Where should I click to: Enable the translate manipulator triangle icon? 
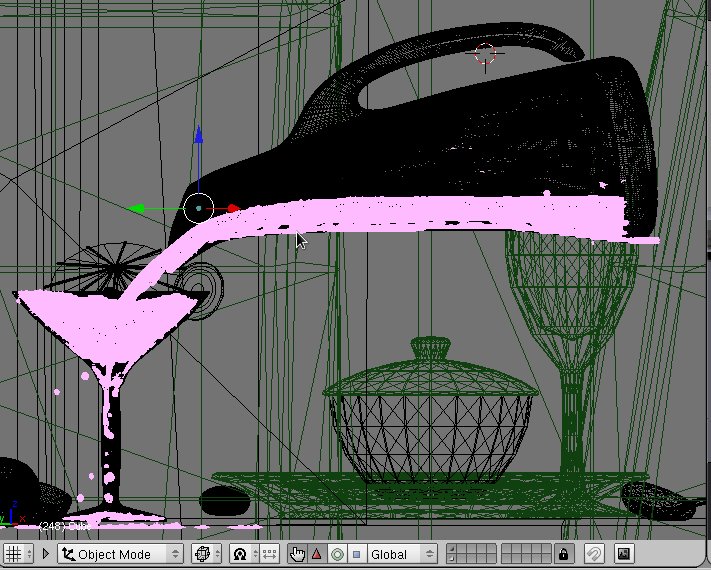coord(317,554)
